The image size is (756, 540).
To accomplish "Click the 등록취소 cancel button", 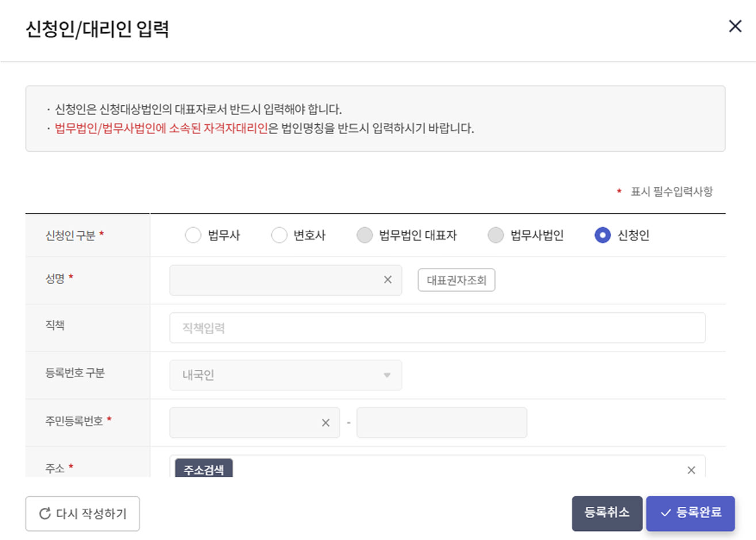I will pyautogui.click(x=607, y=513).
